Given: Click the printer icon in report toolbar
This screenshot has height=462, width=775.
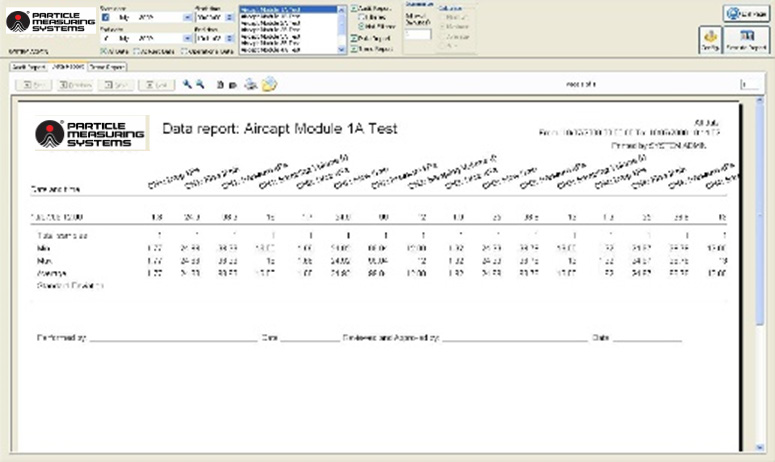Looking at the screenshot, I should click(x=251, y=85).
